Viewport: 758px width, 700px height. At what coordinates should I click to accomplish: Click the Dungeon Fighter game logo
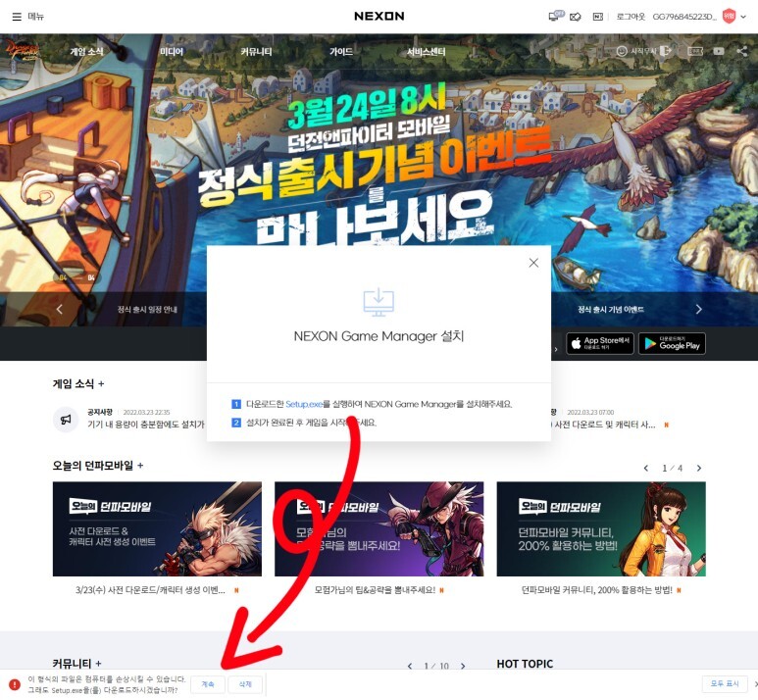[x=21, y=50]
